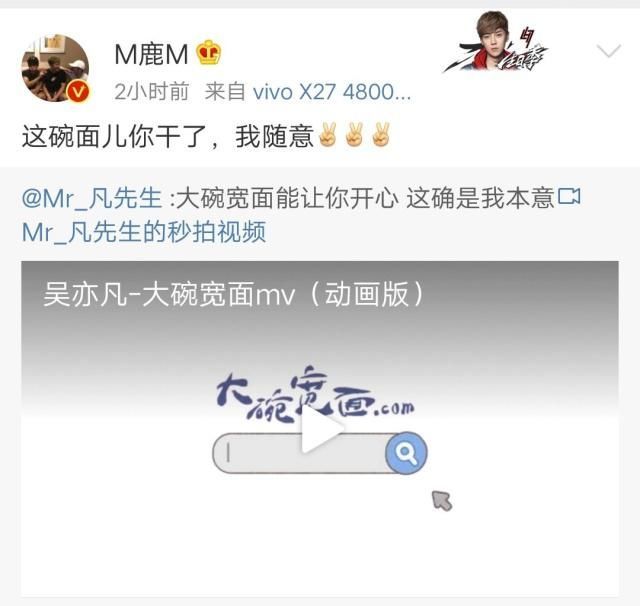Tap the celebrity card banner image
The height and width of the screenshot is (606, 640).
496,42
